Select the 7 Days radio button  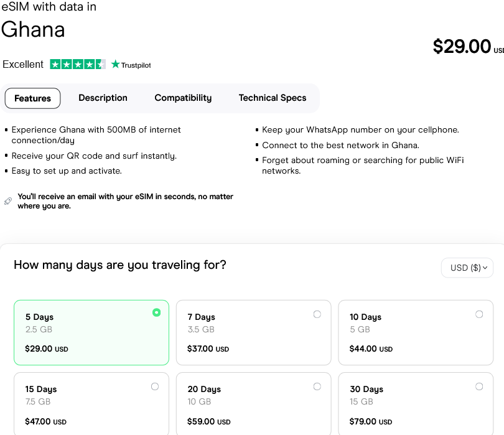click(317, 314)
